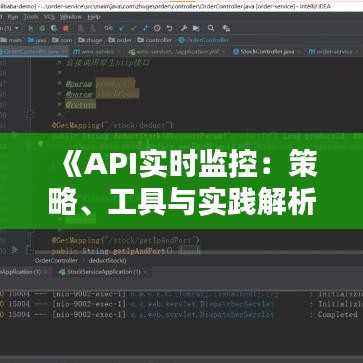Open project settings wrench icon
363x363 pixels.
184,28
